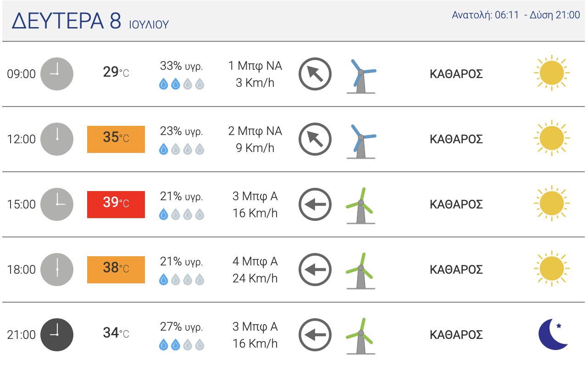Click the humidity droplets at 09:00
Screen dimensions: 588x366
click(182, 84)
